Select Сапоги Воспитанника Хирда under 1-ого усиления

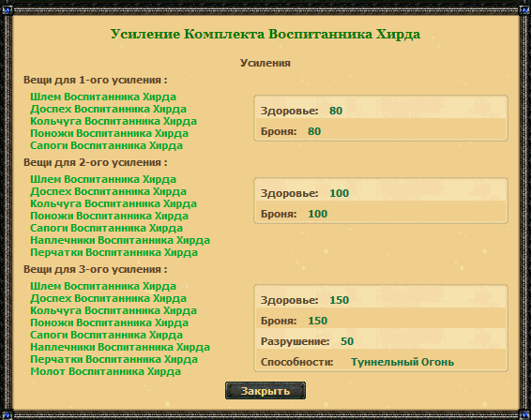pos(106,145)
